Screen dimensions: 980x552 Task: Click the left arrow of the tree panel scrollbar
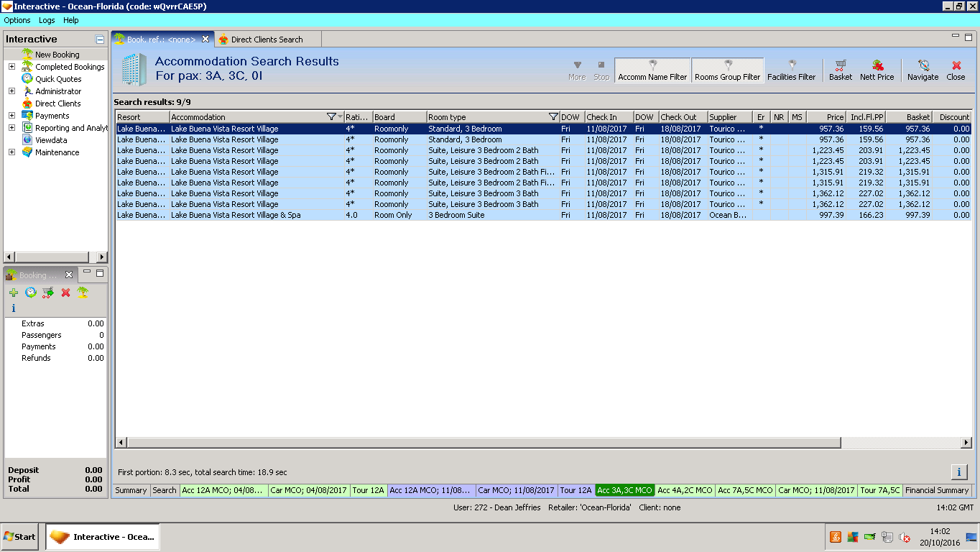pos(9,257)
